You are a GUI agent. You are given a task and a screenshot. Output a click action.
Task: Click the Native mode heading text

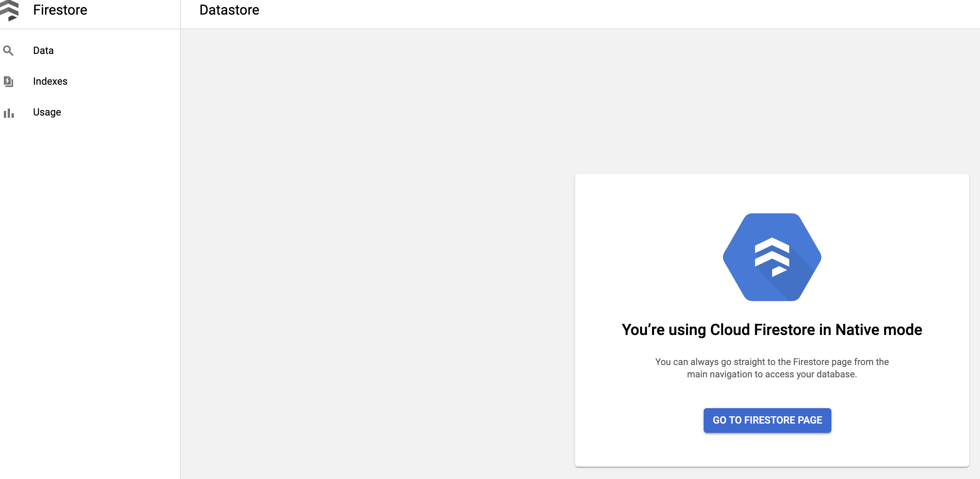[771, 330]
